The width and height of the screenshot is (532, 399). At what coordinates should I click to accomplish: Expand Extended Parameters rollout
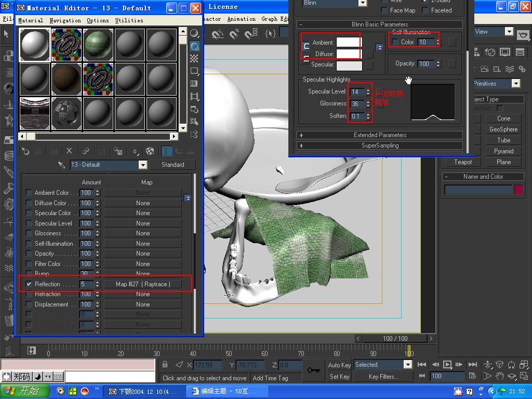pos(380,135)
